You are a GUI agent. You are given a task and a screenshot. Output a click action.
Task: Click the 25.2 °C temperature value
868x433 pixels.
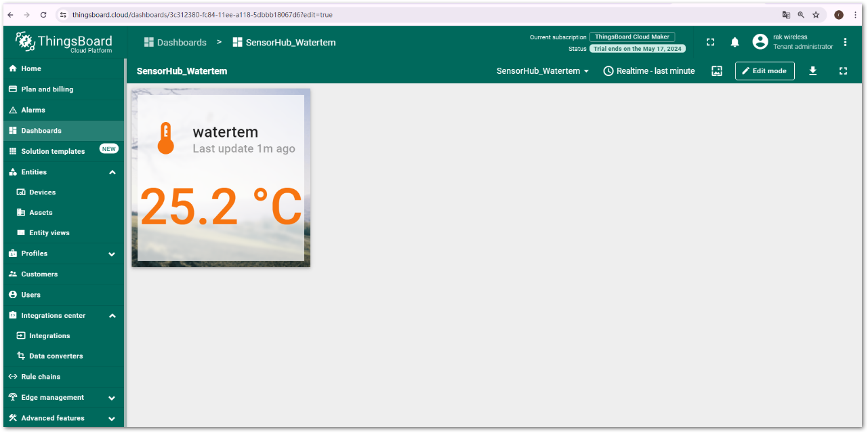point(221,207)
